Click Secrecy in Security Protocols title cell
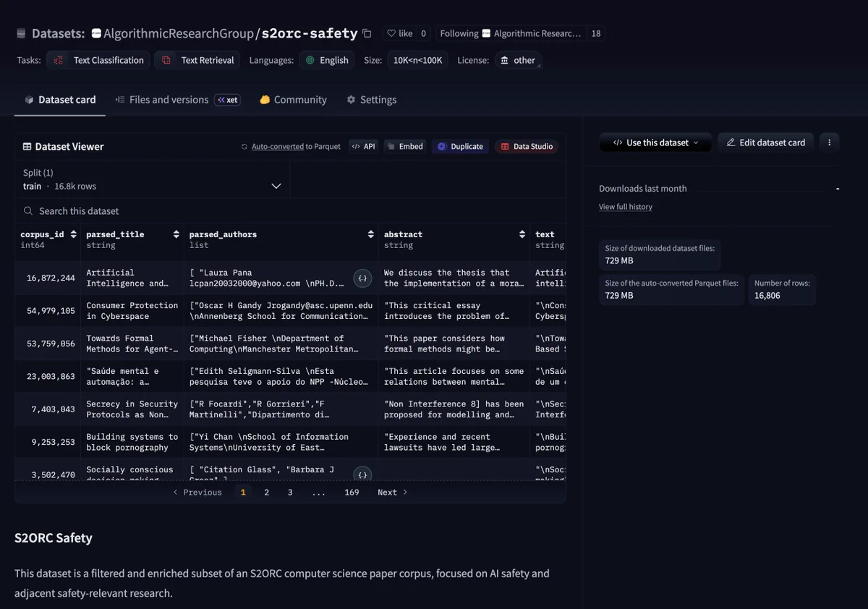 click(x=132, y=409)
